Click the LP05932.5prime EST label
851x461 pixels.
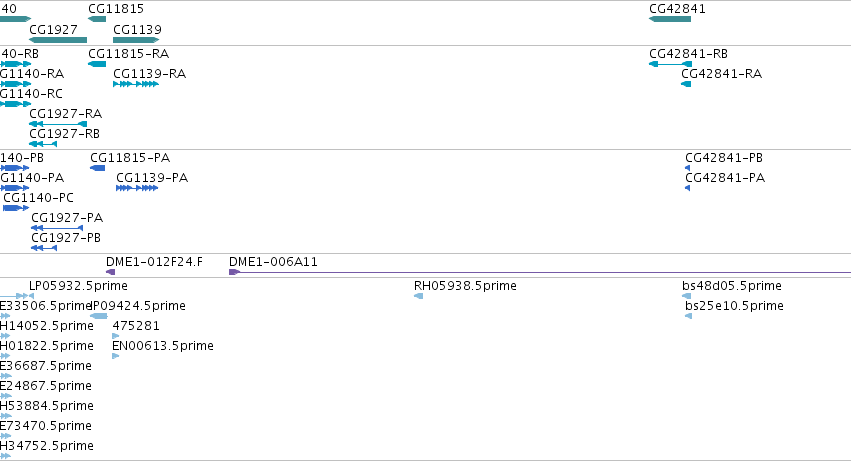click(x=78, y=286)
